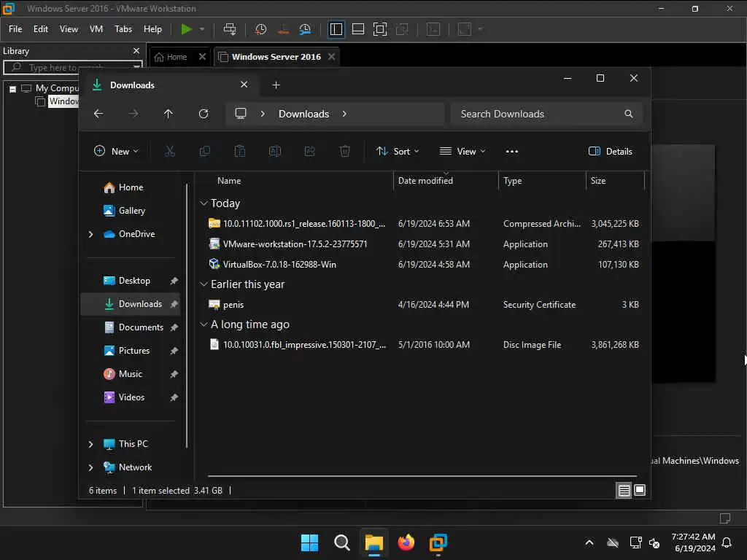Open the VM menu in VMware
747x560 pixels.
[96, 29]
